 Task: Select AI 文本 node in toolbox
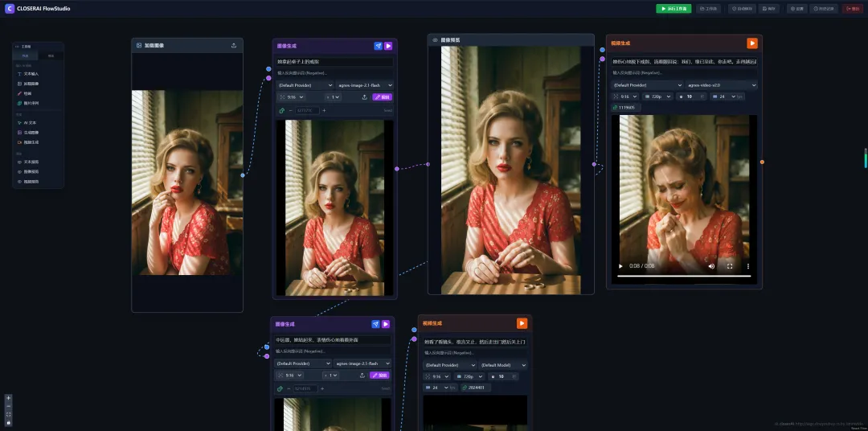[x=39, y=122]
